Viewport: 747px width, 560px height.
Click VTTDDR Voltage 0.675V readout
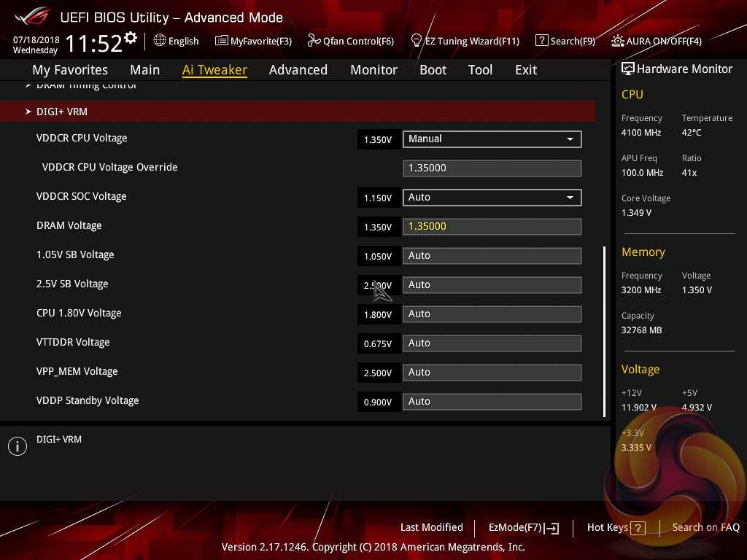click(x=379, y=344)
